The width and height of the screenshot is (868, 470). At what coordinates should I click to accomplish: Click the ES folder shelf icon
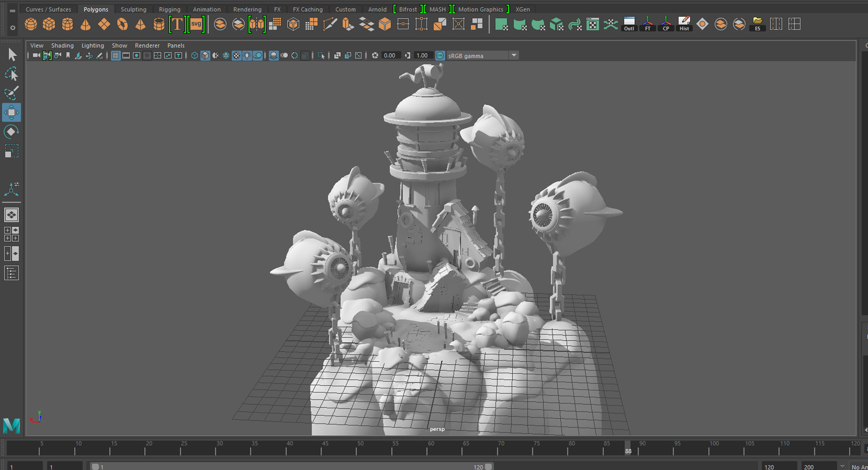[757, 24]
